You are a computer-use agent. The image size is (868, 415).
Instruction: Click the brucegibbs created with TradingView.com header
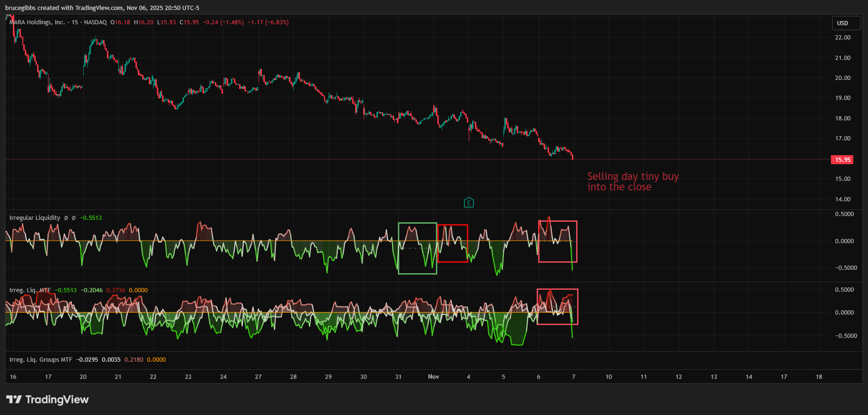[102, 8]
